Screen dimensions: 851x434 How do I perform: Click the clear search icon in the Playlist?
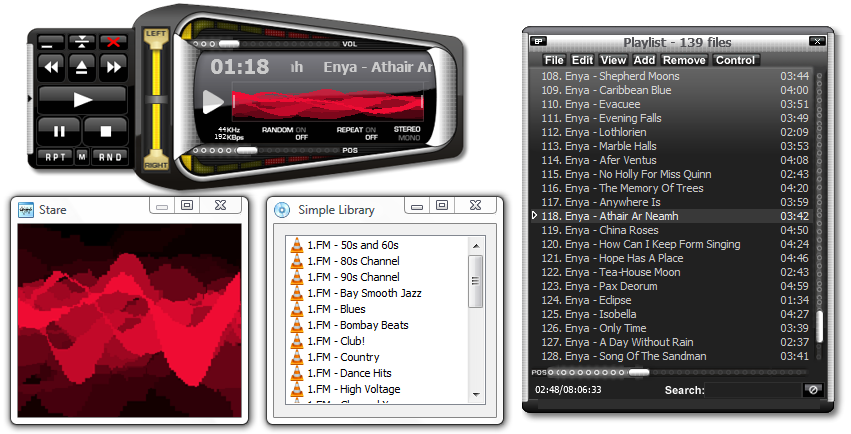pyautogui.click(x=813, y=390)
